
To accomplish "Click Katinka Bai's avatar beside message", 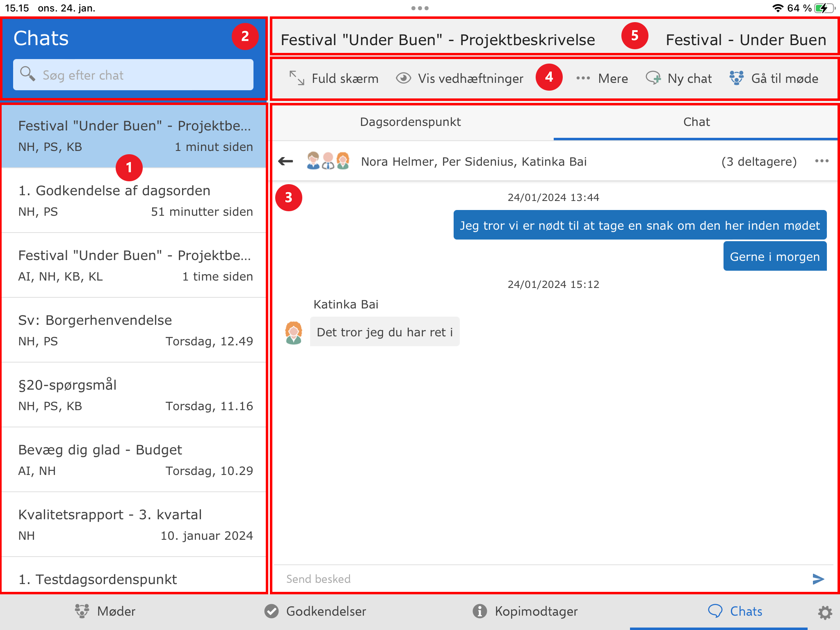I will [x=294, y=333].
